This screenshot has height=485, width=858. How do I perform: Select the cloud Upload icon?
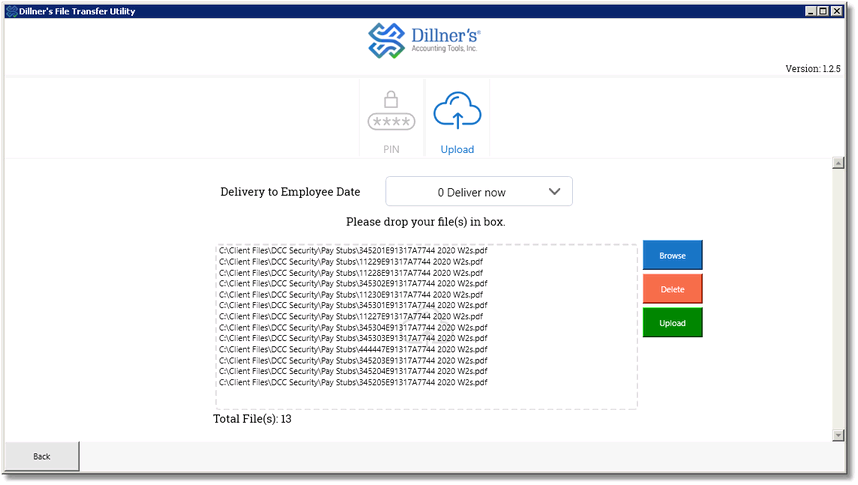457,110
